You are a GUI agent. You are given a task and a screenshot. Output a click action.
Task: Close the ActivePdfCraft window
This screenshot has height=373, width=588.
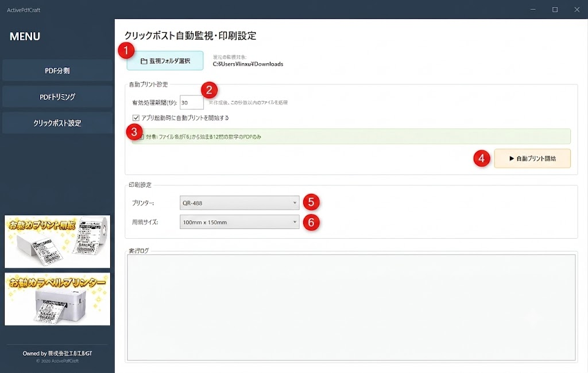pos(577,9)
